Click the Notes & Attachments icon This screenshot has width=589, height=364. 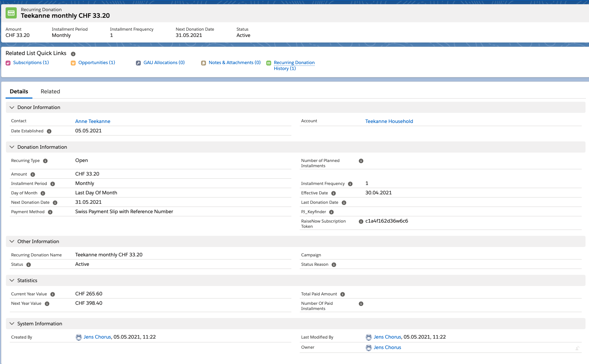(204, 63)
